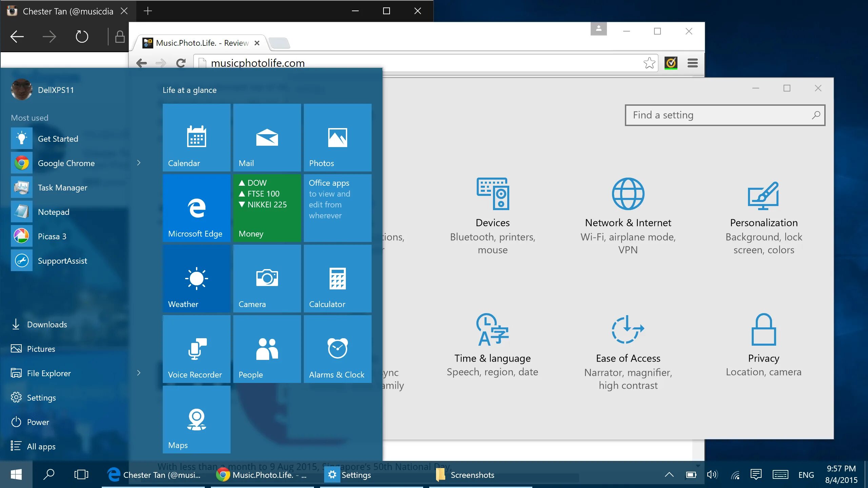868x488 pixels.
Task: Open the Calendar tile
Action: pos(196,137)
